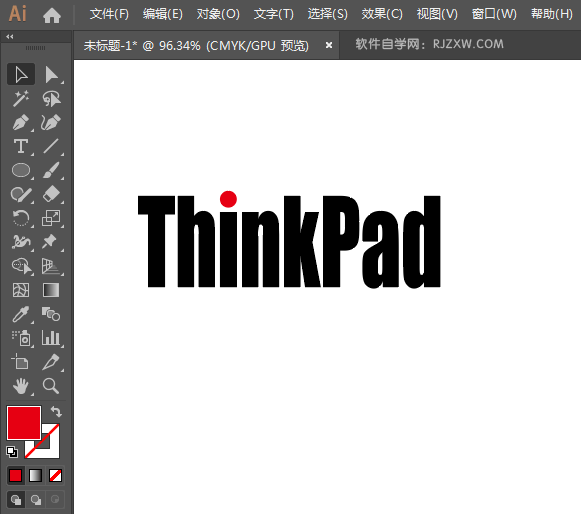Viewport: 581px width, 514px height.
Task: Select the Puppet Warp pin tool
Action: point(51,242)
